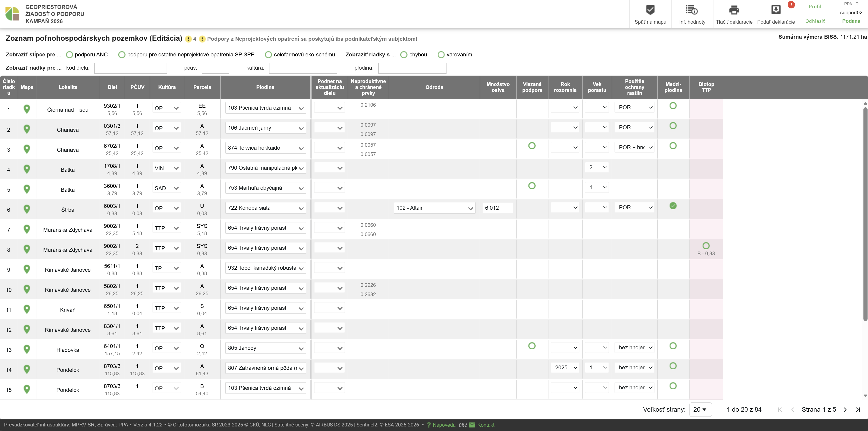Image resolution: width=868 pixels, height=431 pixels.
Task: Click yellow warning icon next to count 4
Action: tap(189, 39)
